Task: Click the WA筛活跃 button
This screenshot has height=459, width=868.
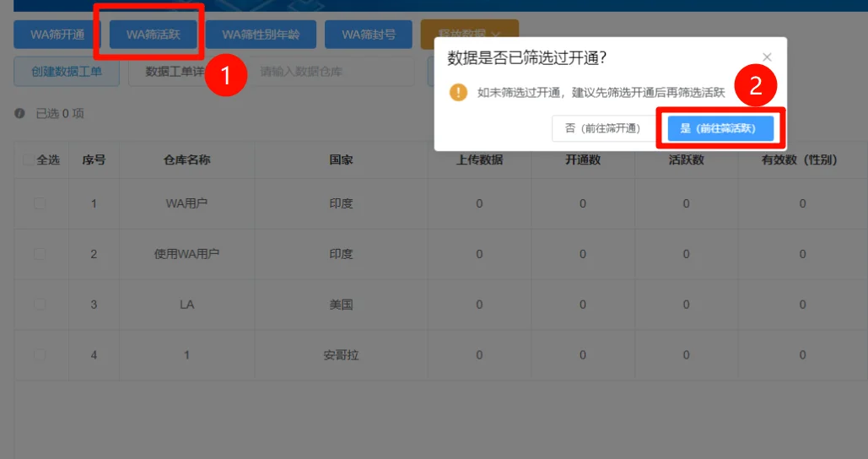Action: [x=154, y=35]
